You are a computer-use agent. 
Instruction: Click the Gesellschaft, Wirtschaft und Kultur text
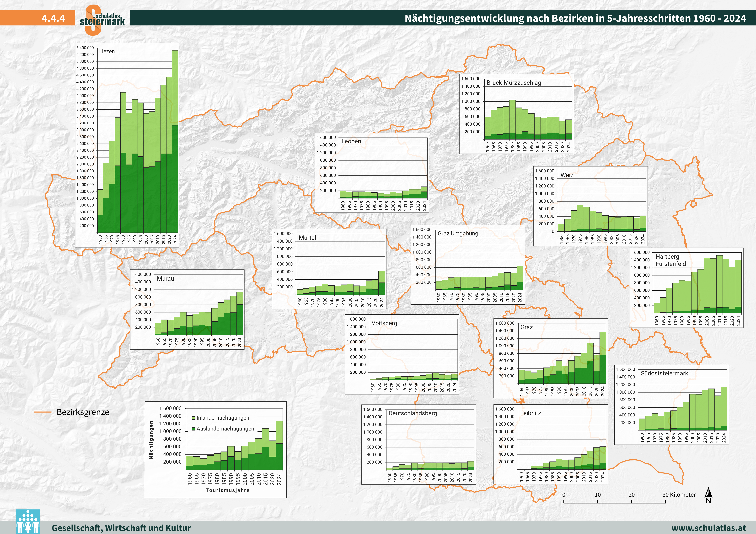(121, 528)
